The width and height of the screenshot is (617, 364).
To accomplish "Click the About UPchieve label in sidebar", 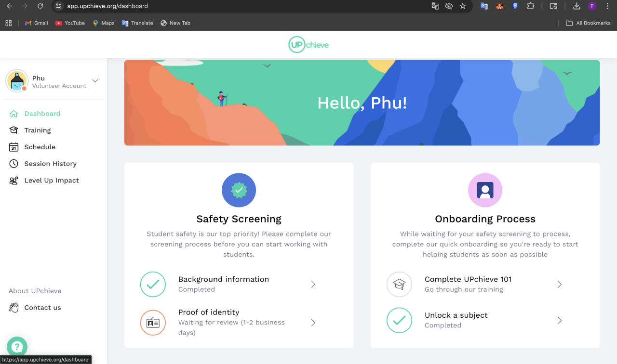I will coord(35,291).
